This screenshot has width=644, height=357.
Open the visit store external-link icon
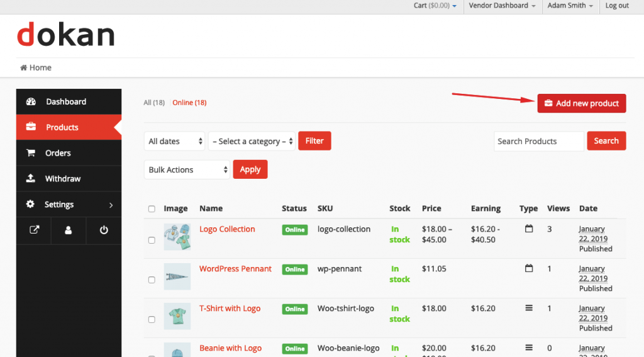(34, 230)
